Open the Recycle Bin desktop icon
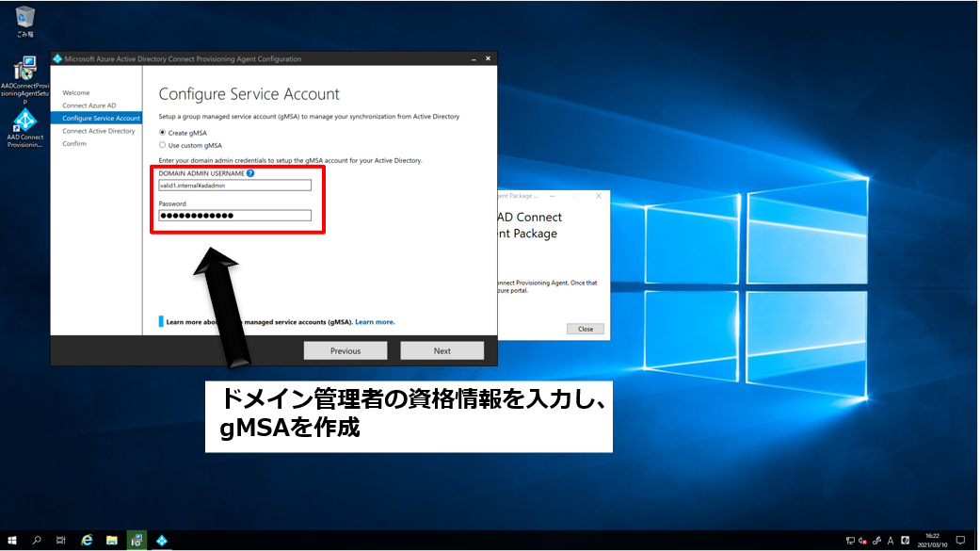980x551 pixels. click(x=25, y=21)
